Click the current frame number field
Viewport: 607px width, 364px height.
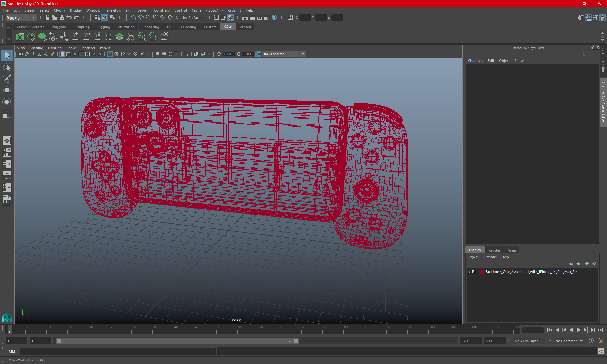tap(533, 330)
